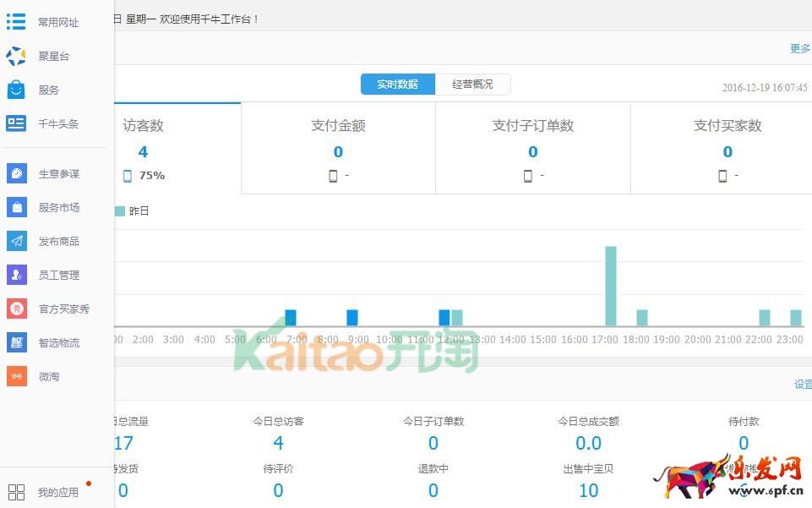Image resolution: width=812 pixels, height=508 pixels.
Task: Open 千牛头条 from the sidebar
Action: pyautogui.click(x=16, y=123)
